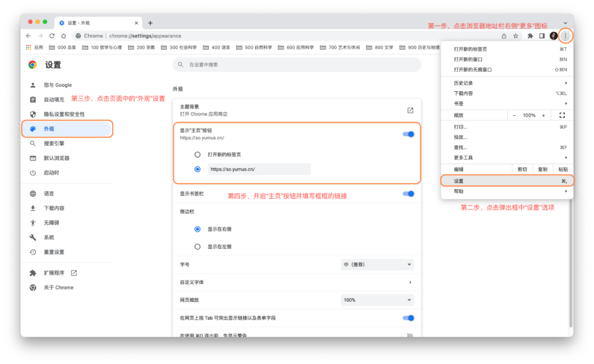This screenshot has width=594, height=364.
Task: Choose 打开新的窗口 menu item
Action: pos(507,59)
